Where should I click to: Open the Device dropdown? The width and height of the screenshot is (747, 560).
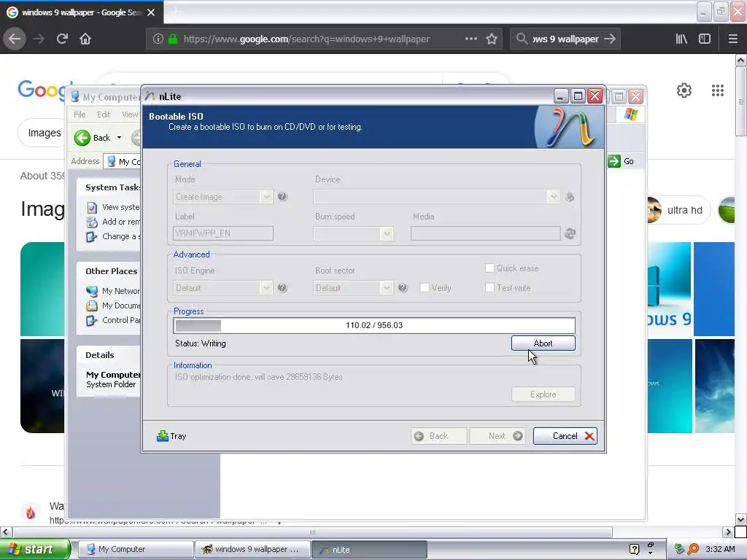point(436,197)
